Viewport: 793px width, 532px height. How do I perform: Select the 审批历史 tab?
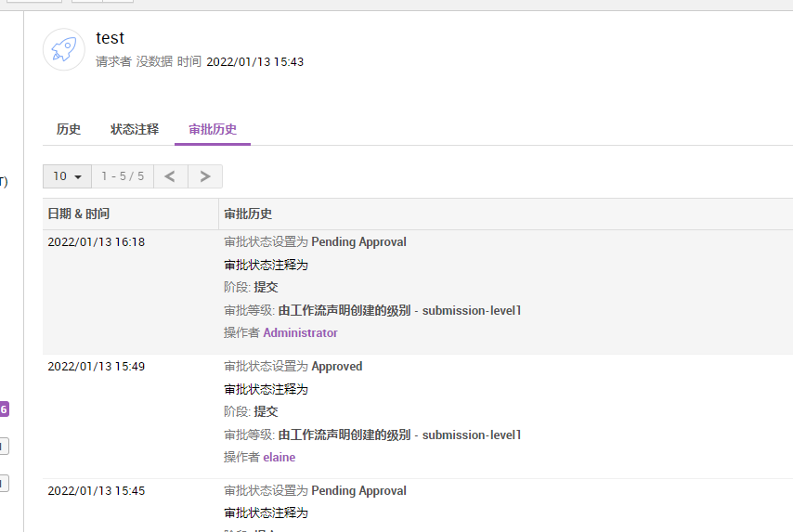pos(213,129)
